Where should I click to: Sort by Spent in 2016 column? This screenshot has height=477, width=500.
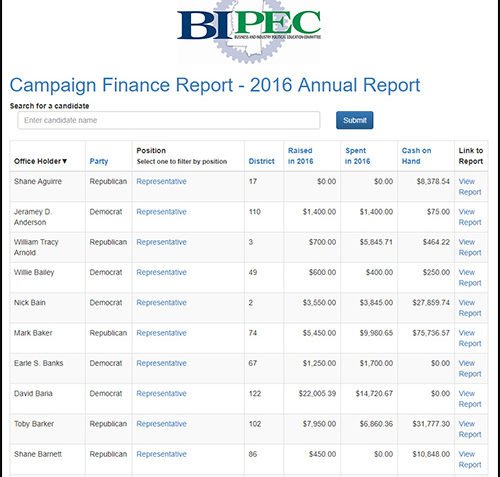tap(358, 156)
